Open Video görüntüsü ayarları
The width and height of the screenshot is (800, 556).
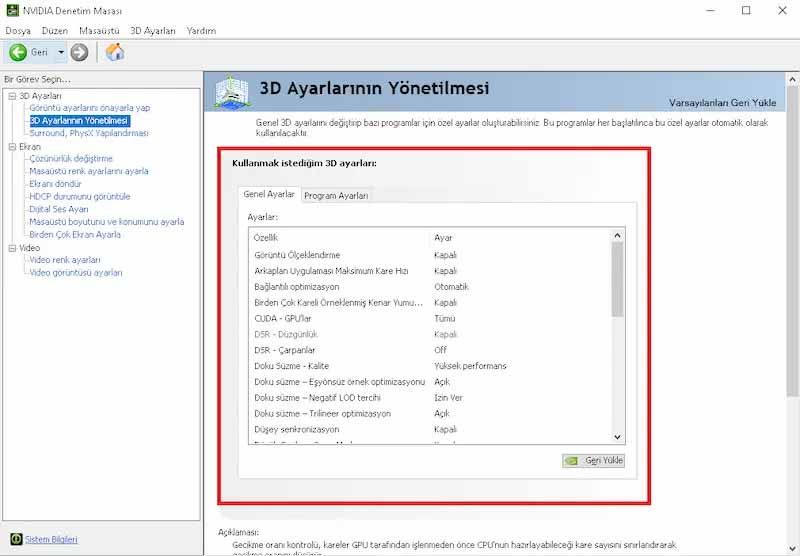tap(76, 272)
